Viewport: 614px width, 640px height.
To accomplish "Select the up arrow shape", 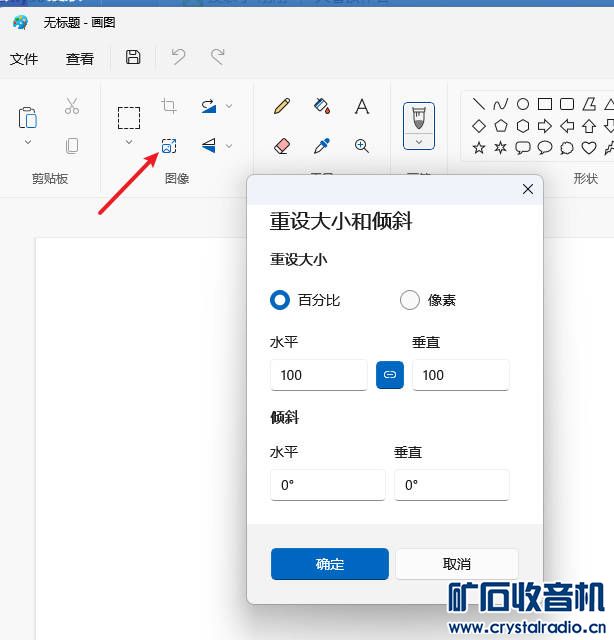I will (589, 126).
